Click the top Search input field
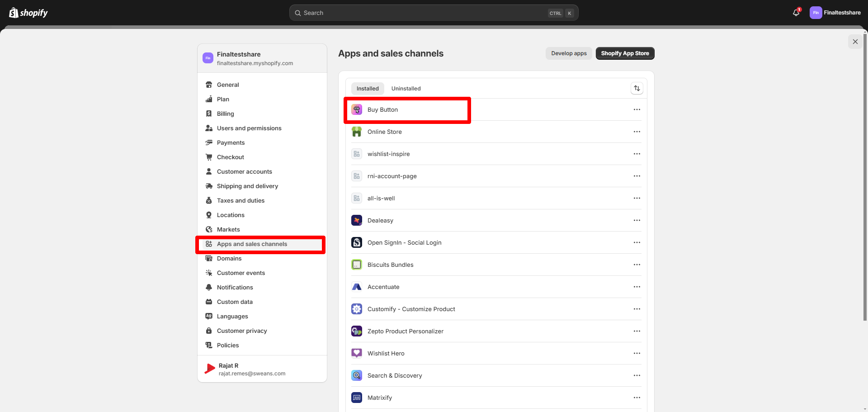Image resolution: width=868 pixels, height=412 pixels. tap(434, 13)
